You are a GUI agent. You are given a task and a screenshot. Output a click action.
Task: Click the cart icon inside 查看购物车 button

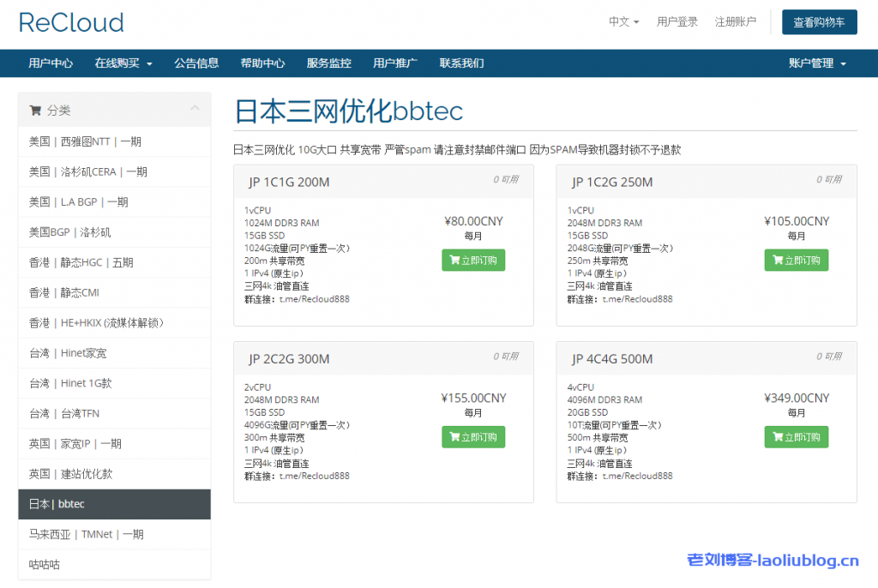[x=793, y=22]
